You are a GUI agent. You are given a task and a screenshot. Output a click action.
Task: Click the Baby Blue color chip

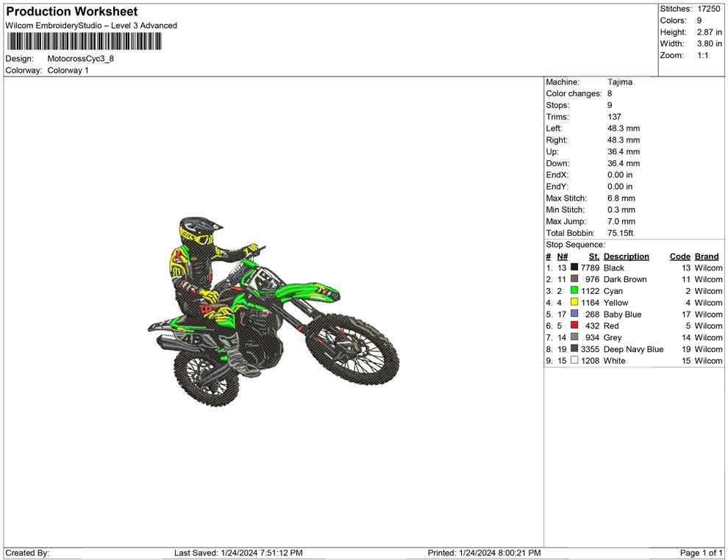tap(574, 315)
